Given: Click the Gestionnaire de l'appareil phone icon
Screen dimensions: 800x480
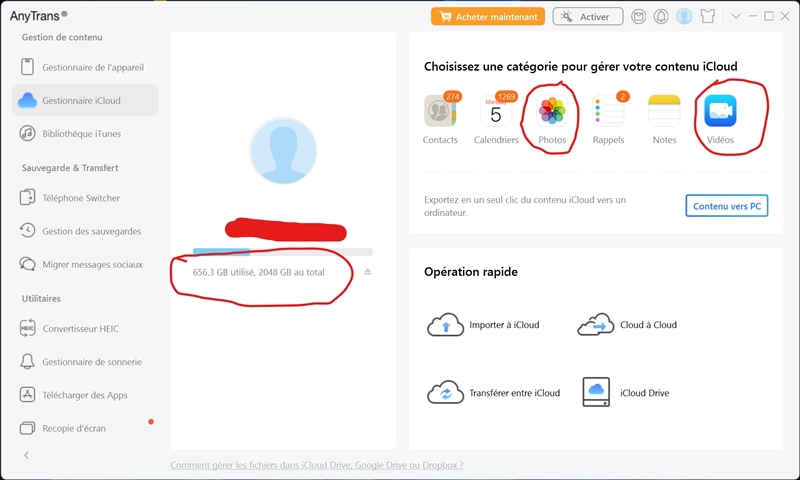Looking at the screenshot, I should [x=27, y=67].
